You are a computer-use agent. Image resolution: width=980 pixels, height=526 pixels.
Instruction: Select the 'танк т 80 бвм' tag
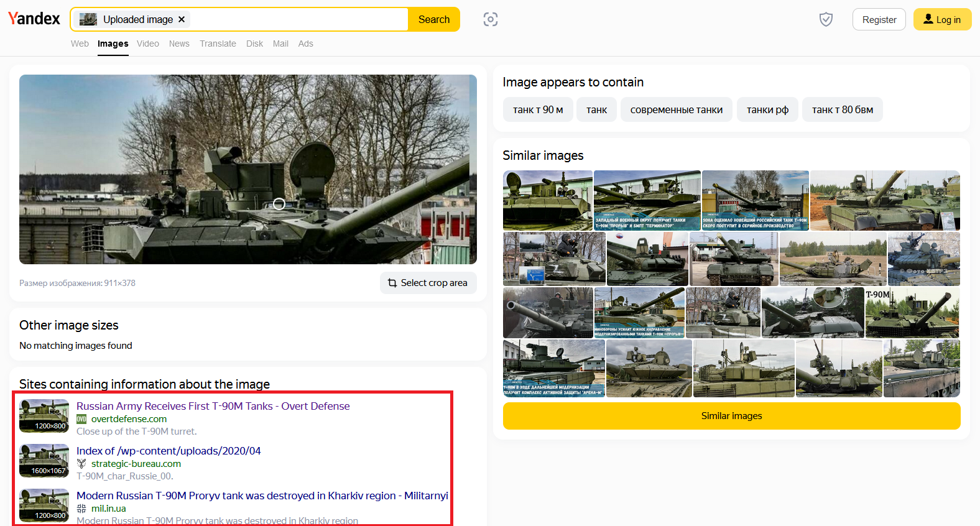(843, 109)
